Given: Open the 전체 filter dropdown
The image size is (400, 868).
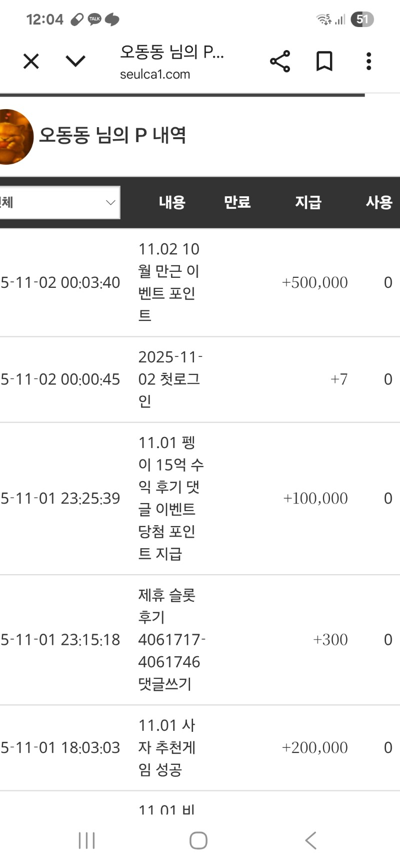Looking at the screenshot, I should (60, 202).
